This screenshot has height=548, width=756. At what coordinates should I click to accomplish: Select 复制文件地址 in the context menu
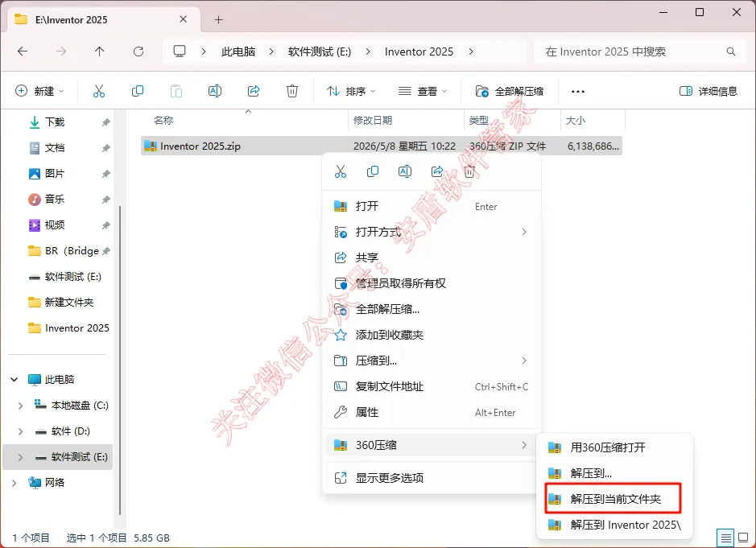432,386
